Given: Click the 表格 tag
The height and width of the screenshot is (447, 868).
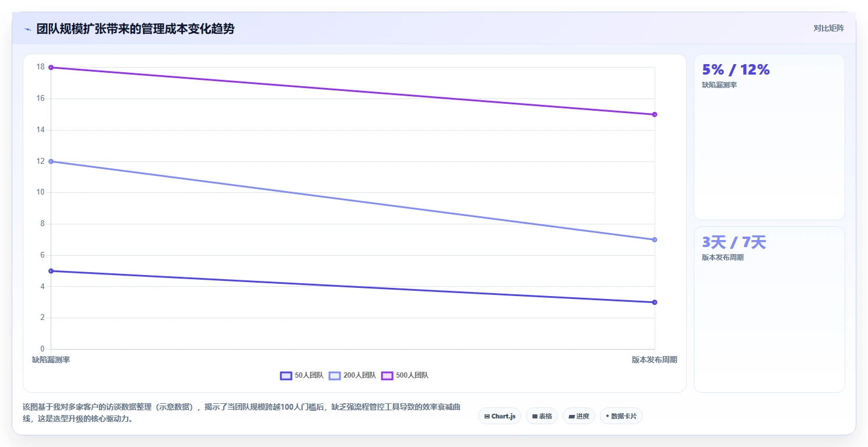Looking at the screenshot, I should click(542, 416).
